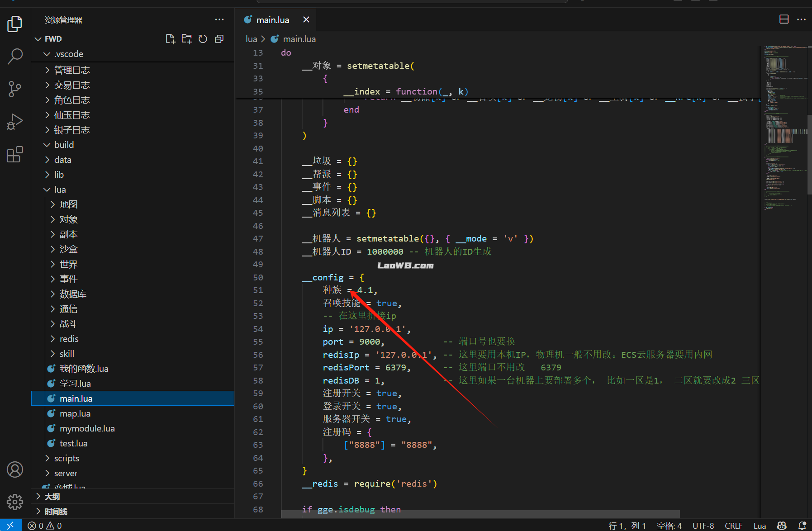Expand the 角色日志 folder

tap(133, 100)
